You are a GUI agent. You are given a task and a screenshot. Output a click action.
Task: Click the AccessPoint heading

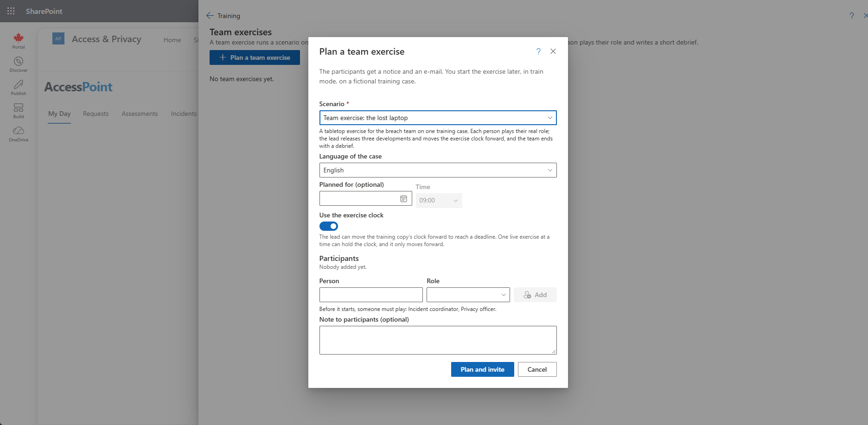pyautogui.click(x=78, y=87)
